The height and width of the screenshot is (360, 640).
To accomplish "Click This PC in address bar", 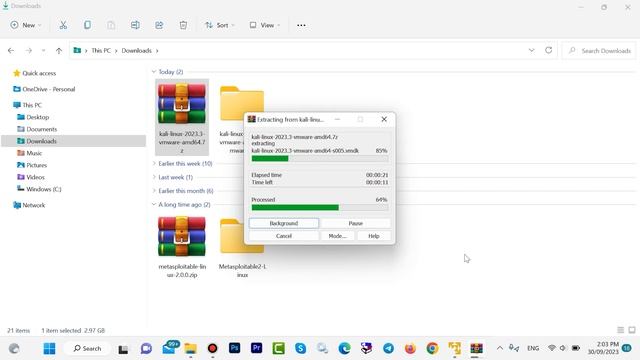I will coord(101,51).
